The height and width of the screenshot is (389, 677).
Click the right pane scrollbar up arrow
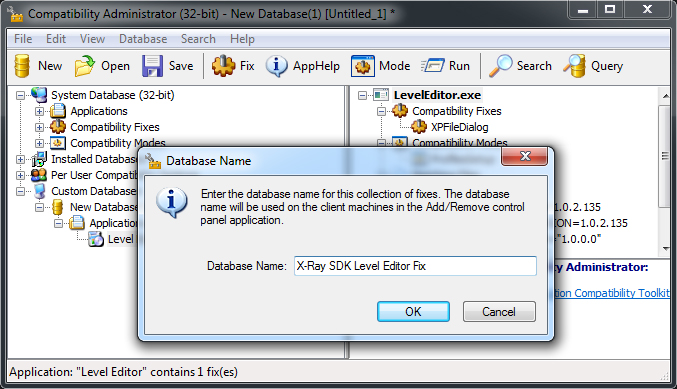(x=665, y=95)
